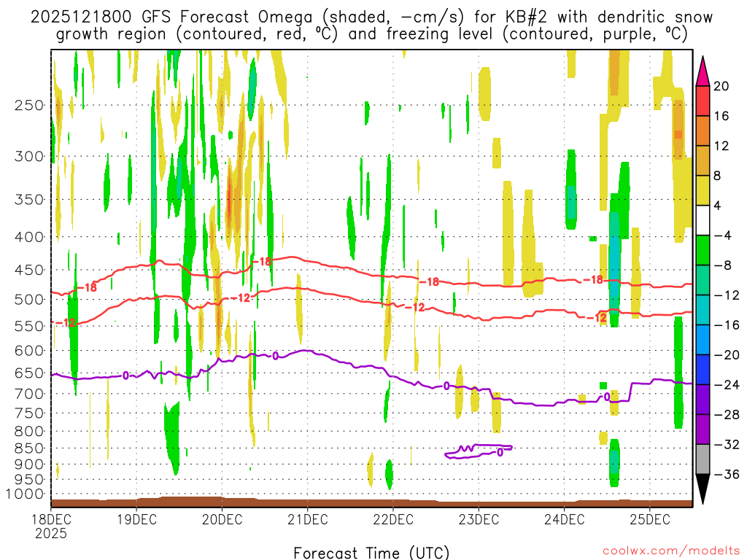This screenshot has width=747, height=560.
Task: Click the 24DEC time axis label
Action: click(x=564, y=519)
